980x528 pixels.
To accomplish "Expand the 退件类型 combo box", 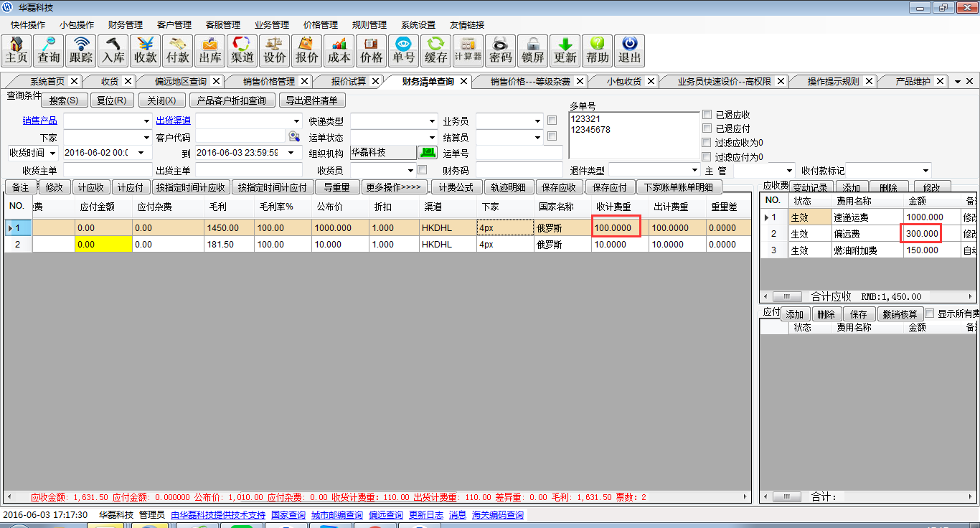I will 694,171.
